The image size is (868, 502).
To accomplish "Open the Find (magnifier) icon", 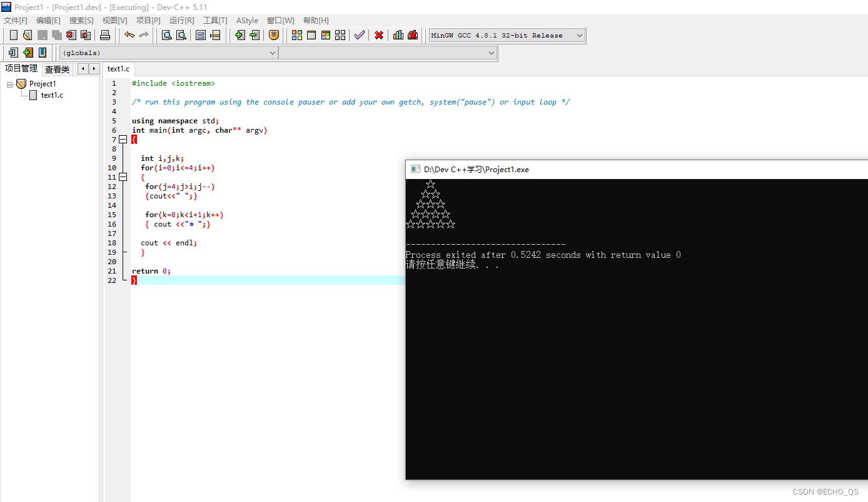I will pyautogui.click(x=166, y=35).
